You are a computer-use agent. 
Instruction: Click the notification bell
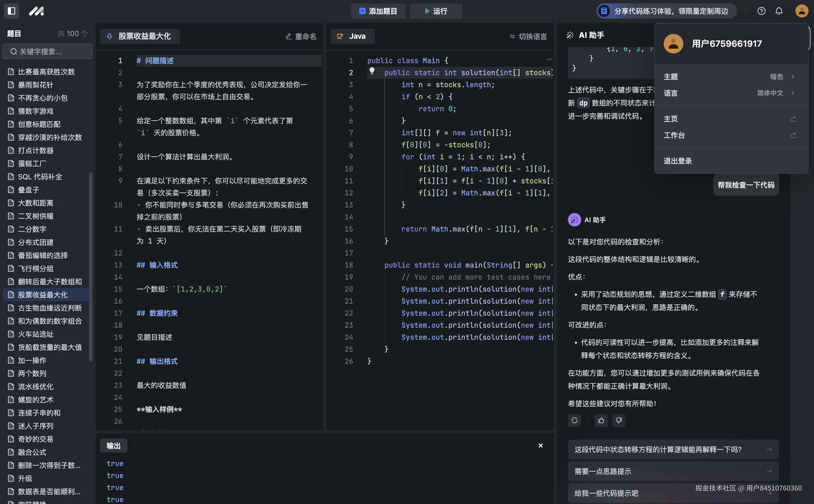[779, 11]
